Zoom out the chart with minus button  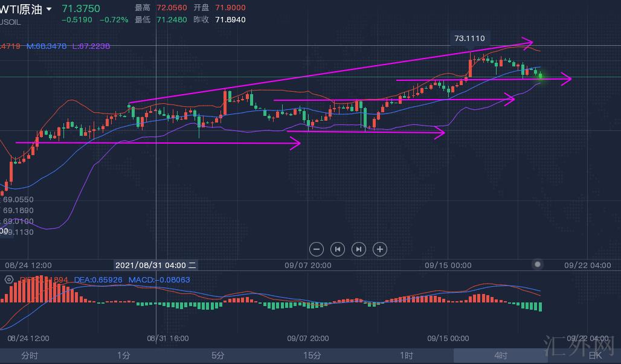(317, 249)
